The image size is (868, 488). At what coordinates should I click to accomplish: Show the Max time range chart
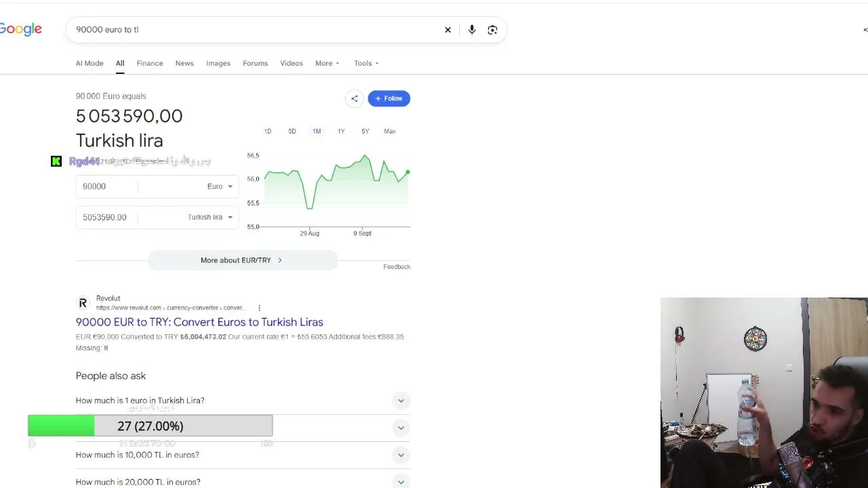(390, 131)
